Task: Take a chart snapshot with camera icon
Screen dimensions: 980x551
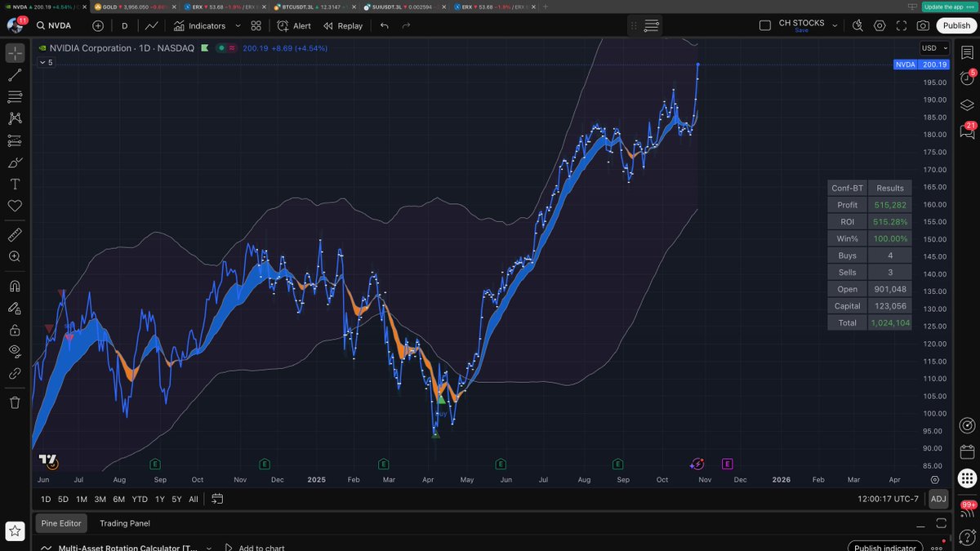Action: tap(922, 25)
